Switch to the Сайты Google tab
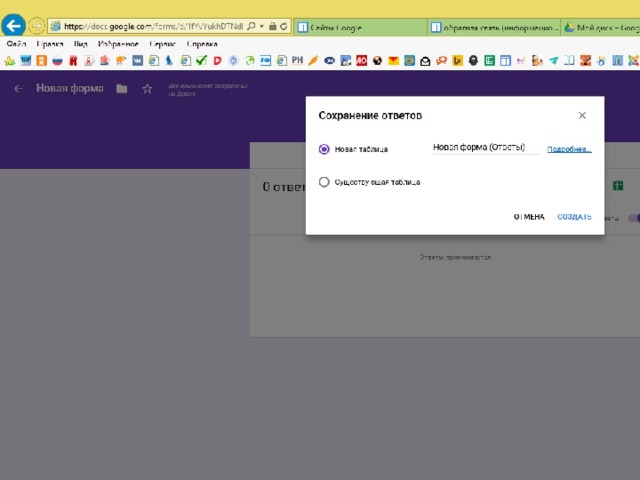The image size is (640, 480). pos(360,26)
